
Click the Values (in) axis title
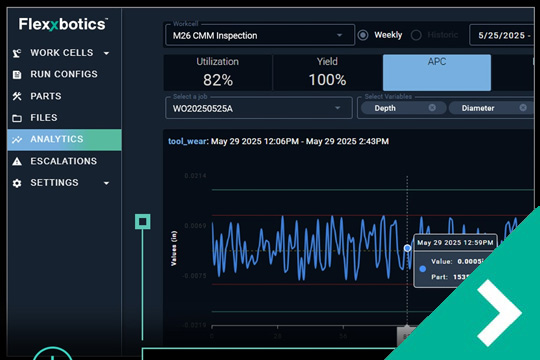pos(174,248)
